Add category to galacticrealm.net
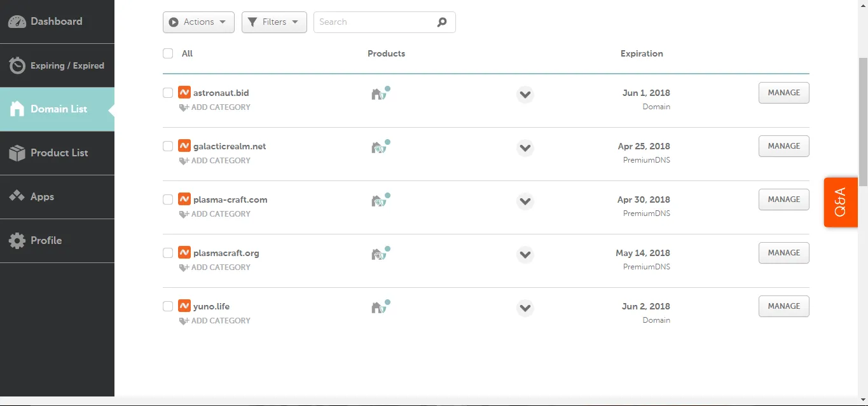 point(215,161)
